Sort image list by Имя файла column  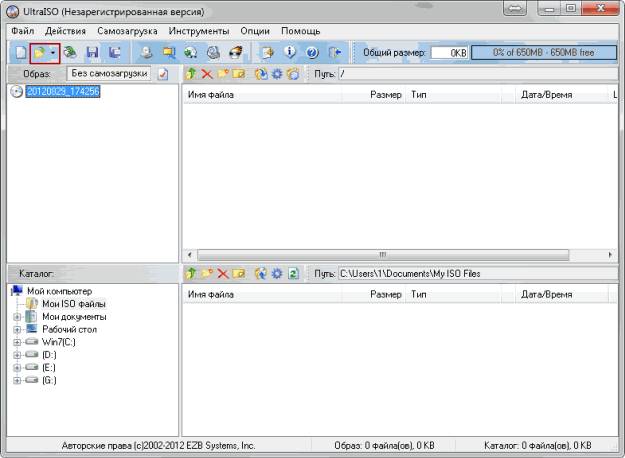pyautogui.click(x=260, y=95)
